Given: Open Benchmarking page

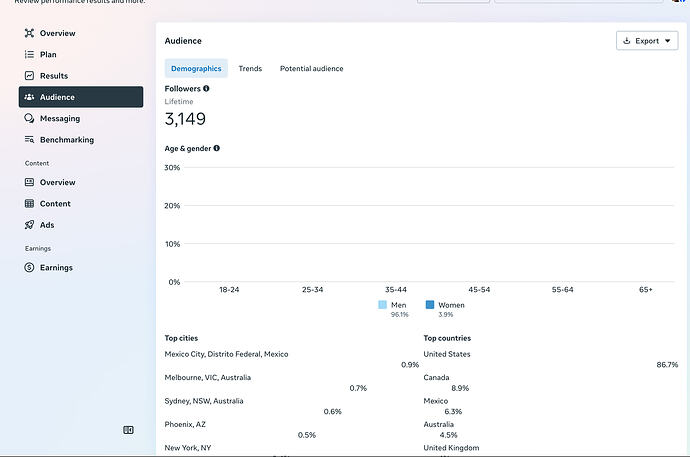Looking at the screenshot, I should click(81, 139).
